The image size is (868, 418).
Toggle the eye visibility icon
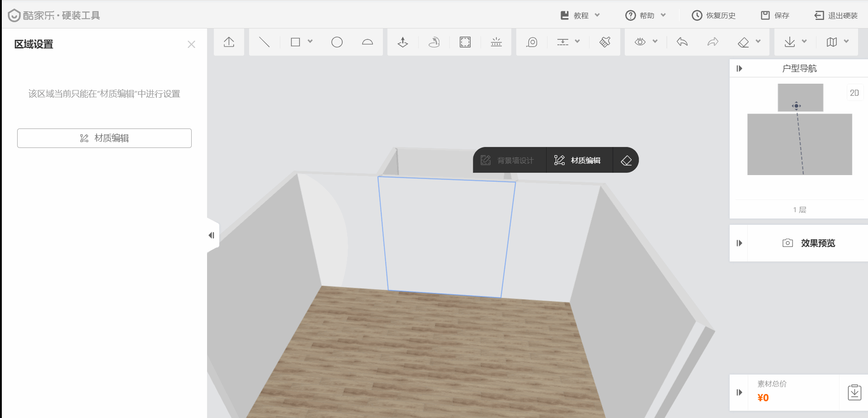[640, 42]
